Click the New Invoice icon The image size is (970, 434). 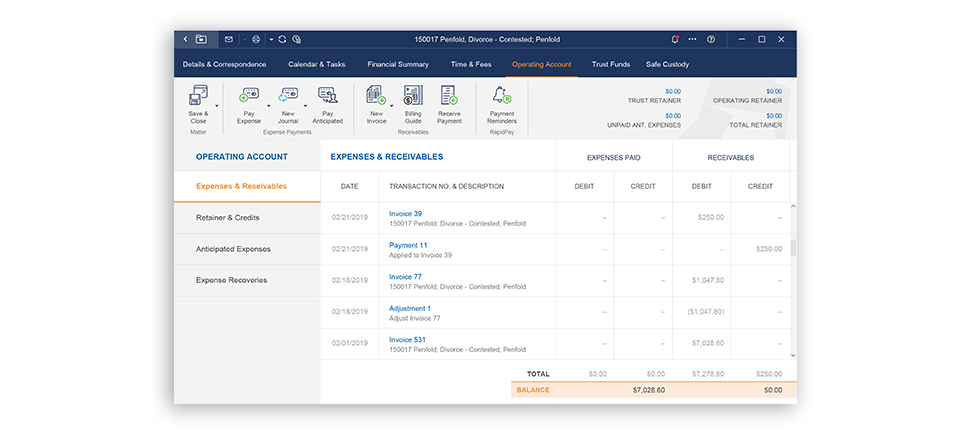point(376,95)
